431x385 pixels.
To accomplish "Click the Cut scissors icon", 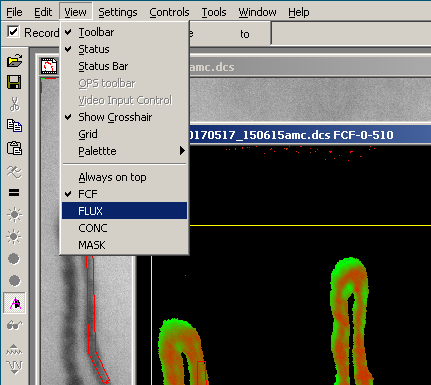I will 14,104.
